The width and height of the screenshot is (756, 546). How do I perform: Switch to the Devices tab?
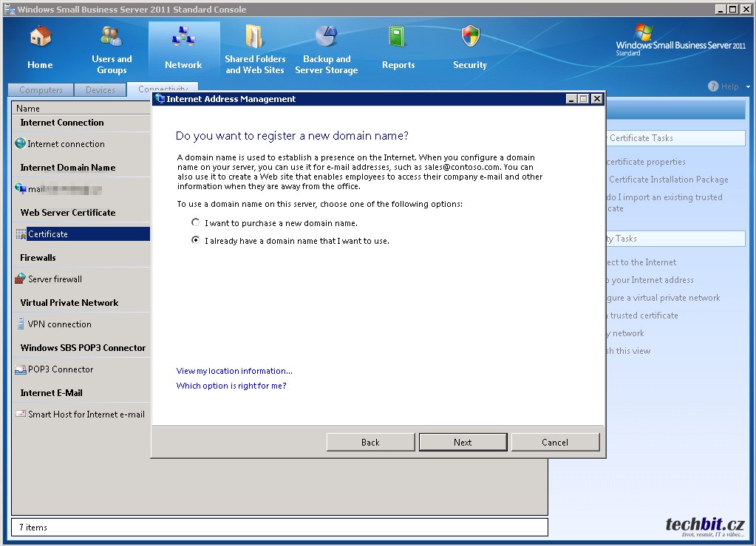[x=101, y=90]
